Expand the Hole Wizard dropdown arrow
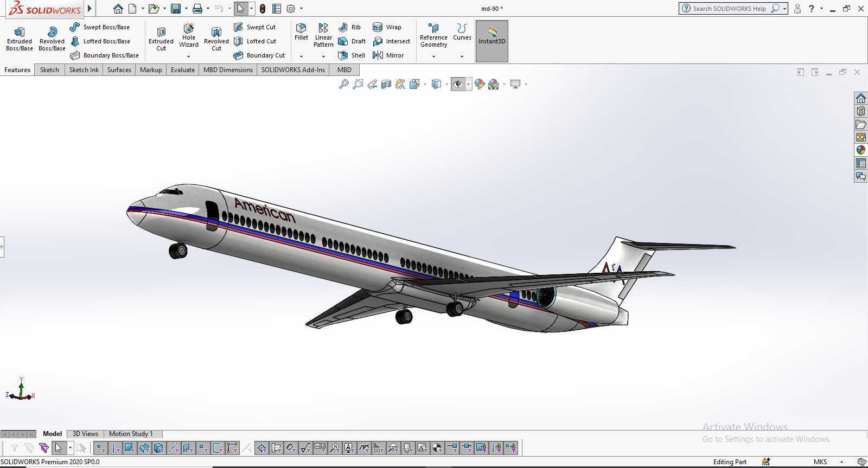Screen dimensions: 868x468 (x=189, y=56)
